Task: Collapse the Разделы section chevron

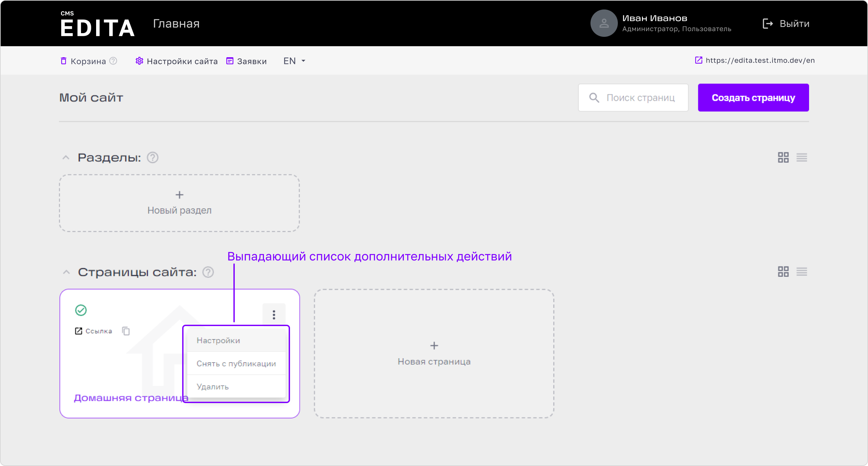Action: point(66,158)
